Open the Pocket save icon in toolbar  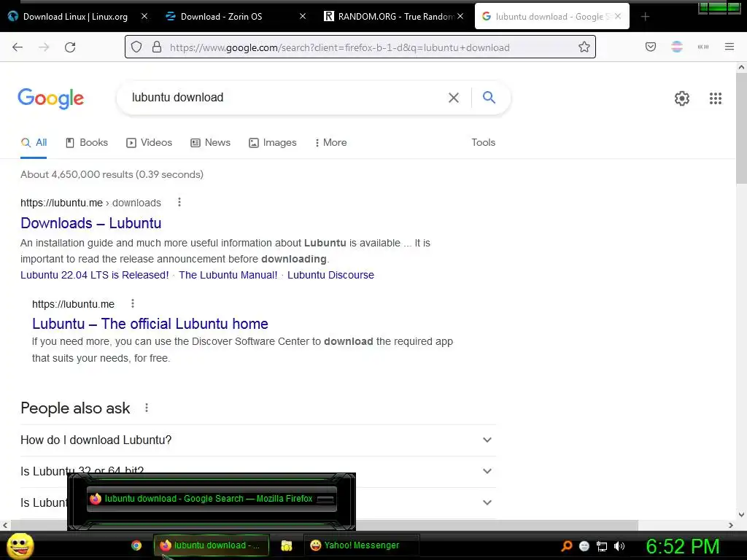651,47
